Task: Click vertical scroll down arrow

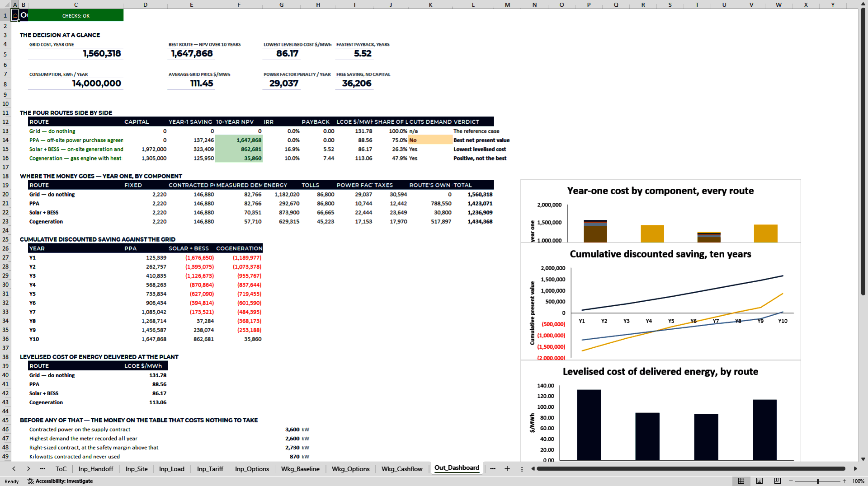Action: click(863, 459)
